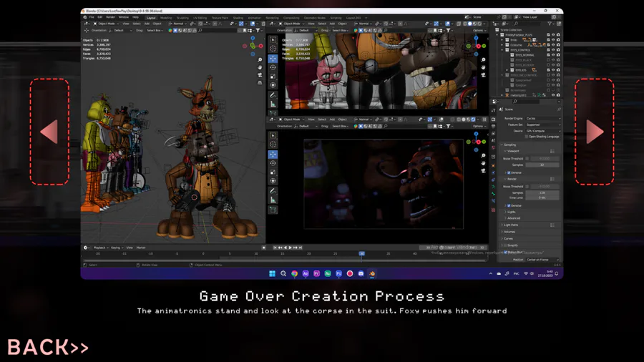Click the Render Samples 128 field
Viewport: 644px width, 362px height.
tap(542, 193)
